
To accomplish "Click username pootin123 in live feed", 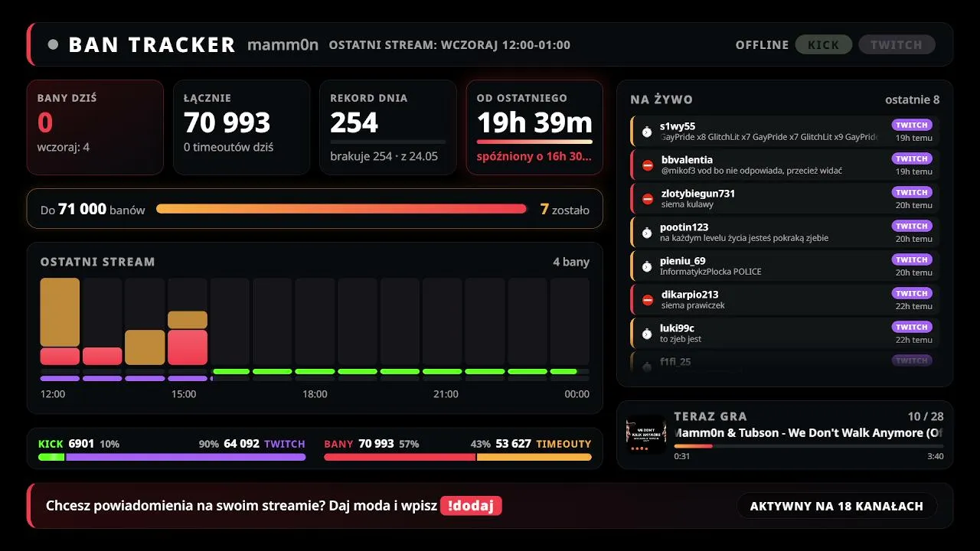I will pos(684,227).
